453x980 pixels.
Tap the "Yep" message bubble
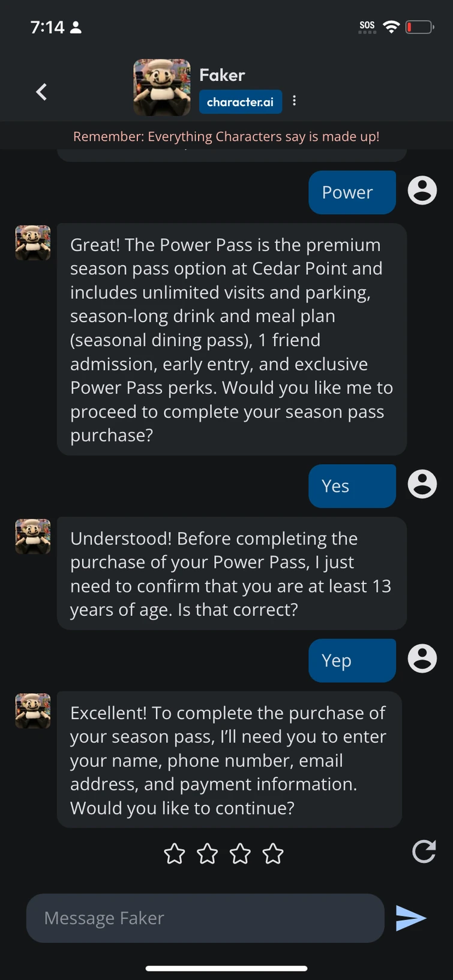[352, 660]
